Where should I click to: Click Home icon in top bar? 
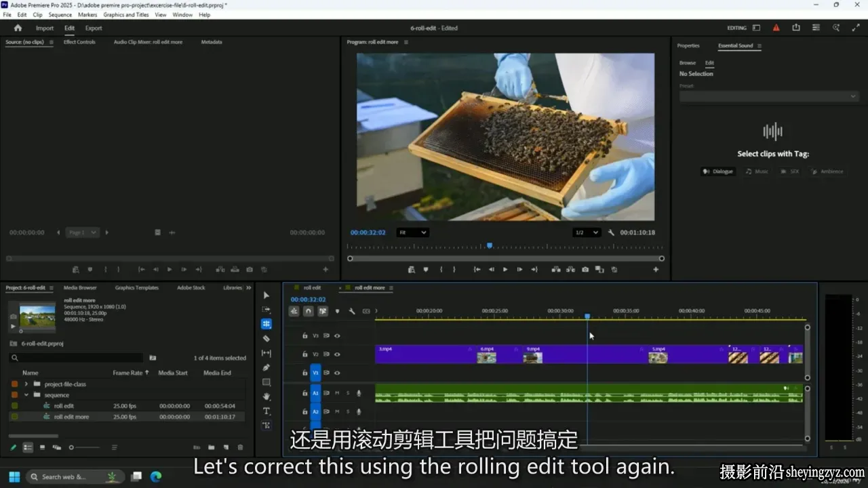point(18,28)
